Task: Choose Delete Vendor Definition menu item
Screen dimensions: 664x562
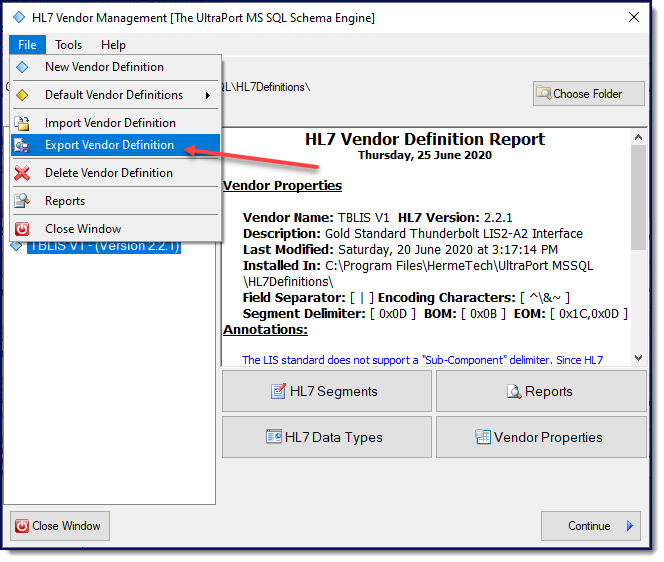Action: point(116,173)
